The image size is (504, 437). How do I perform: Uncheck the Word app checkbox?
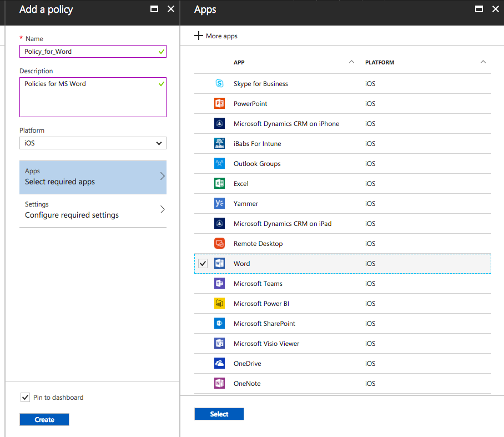point(203,264)
